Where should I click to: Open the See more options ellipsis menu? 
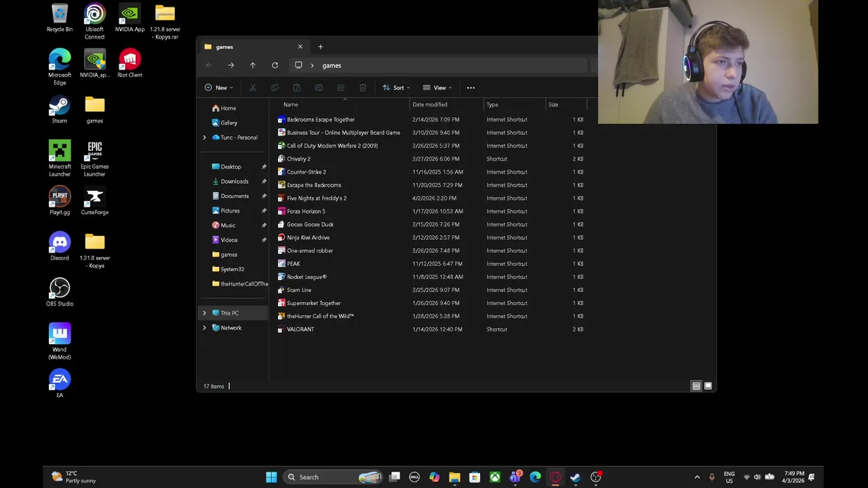pos(471,87)
